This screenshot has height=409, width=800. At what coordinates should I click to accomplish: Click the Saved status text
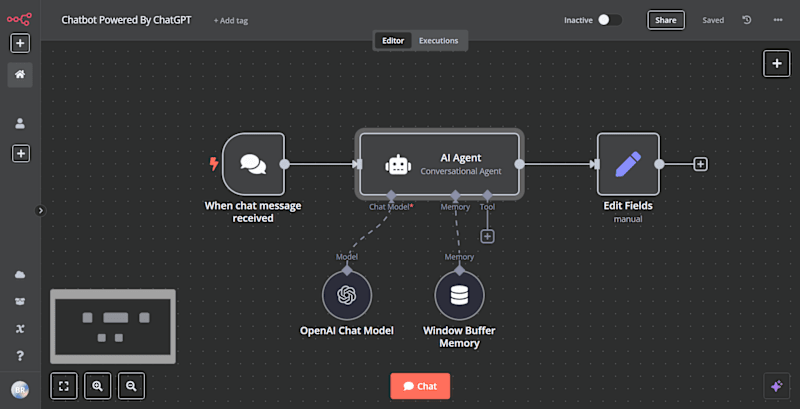(713, 20)
